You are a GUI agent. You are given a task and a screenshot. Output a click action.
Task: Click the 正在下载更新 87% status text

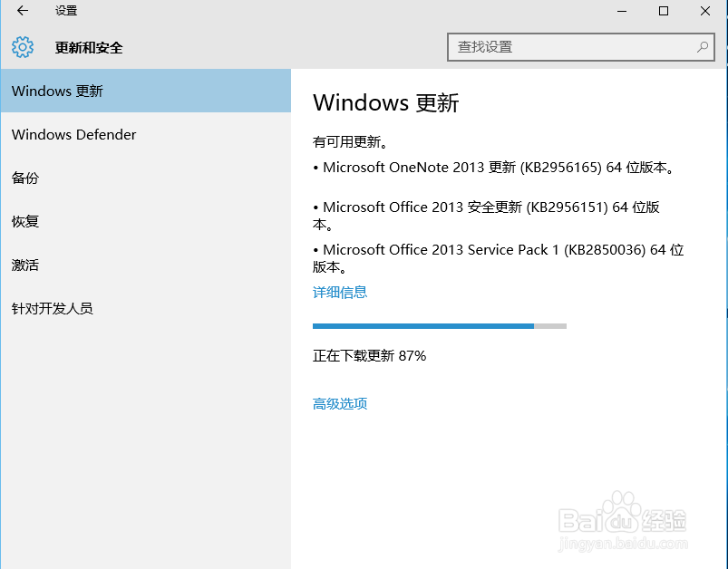click(x=372, y=355)
